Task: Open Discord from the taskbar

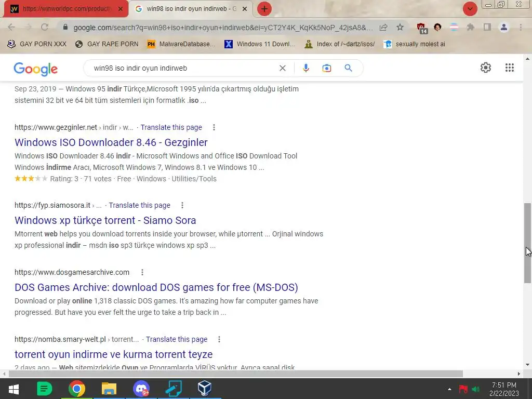Action: [141, 389]
